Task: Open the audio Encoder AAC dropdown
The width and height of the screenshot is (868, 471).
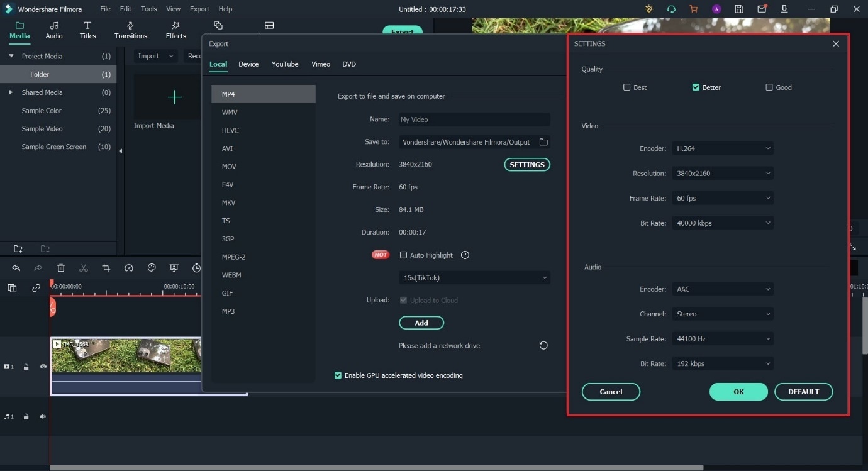Action: point(723,289)
